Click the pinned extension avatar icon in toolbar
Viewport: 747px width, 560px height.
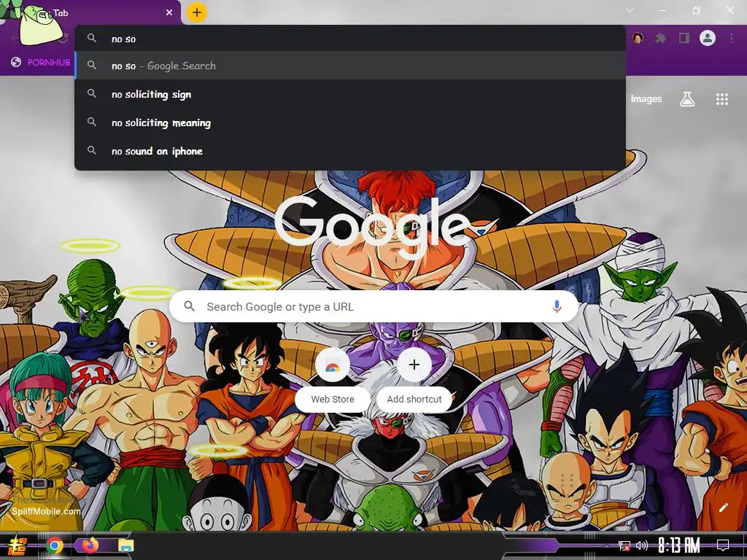(x=638, y=38)
